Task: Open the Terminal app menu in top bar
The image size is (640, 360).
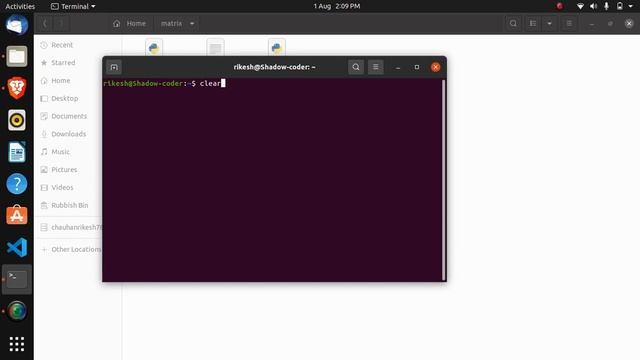Action: [73, 6]
